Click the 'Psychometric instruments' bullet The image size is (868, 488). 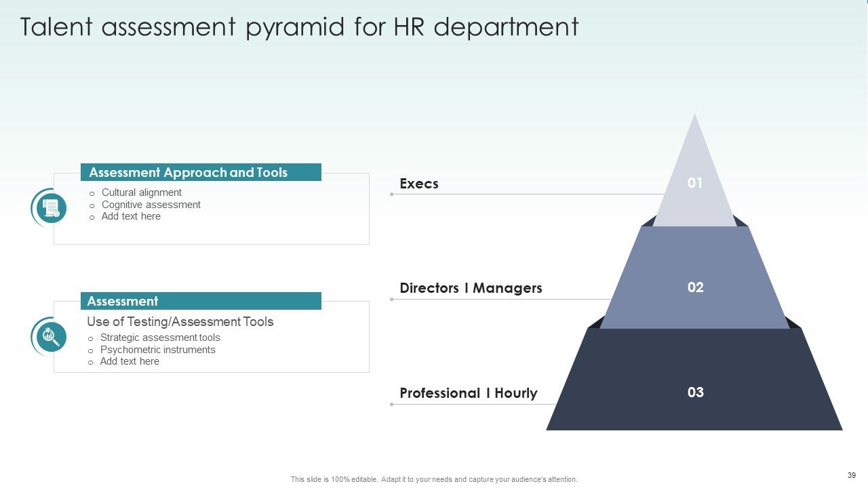[x=157, y=350]
